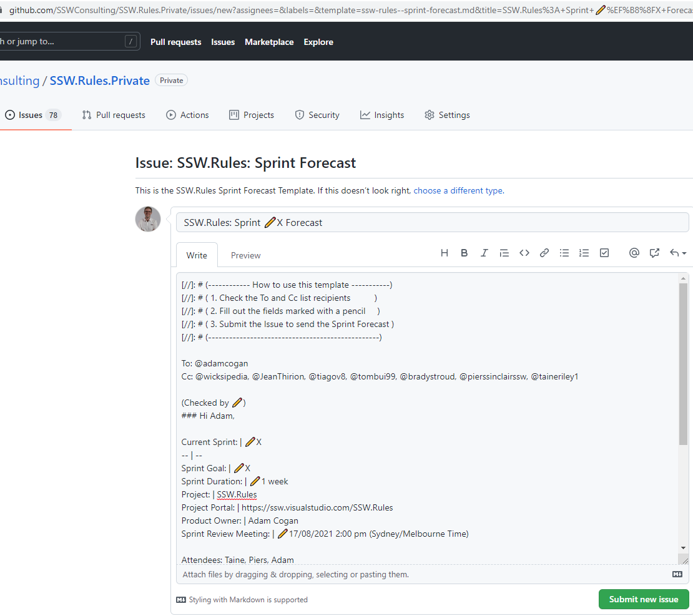Insert a bulleted list
Viewport: 693px width, 616px height.
(x=564, y=253)
